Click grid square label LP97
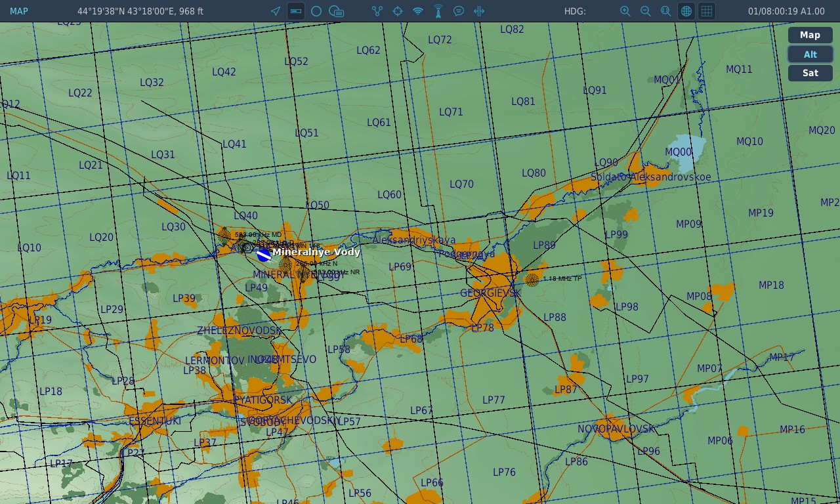Image resolution: width=840 pixels, height=504 pixels. coord(637,379)
